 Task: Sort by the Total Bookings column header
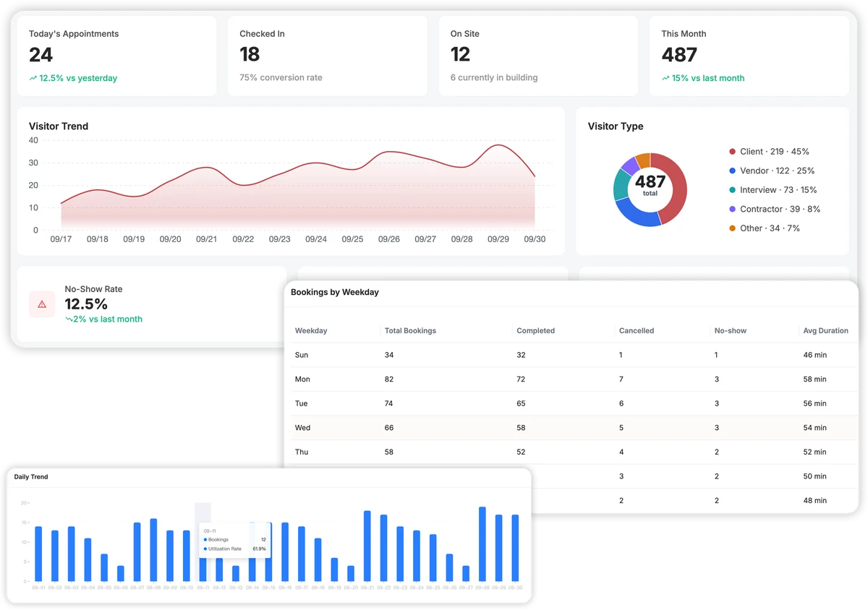pyautogui.click(x=410, y=330)
